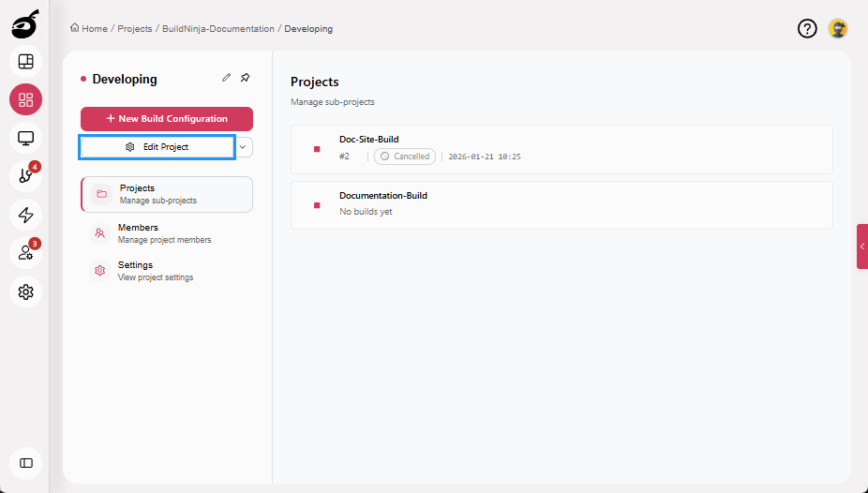Go to Home breadcrumb link
868x493 pixels.
95,29
